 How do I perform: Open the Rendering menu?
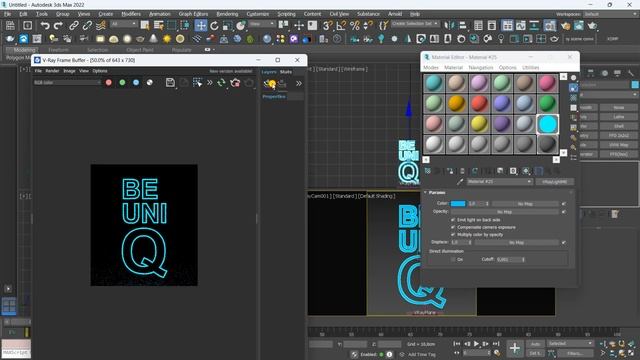pos(227,14)
